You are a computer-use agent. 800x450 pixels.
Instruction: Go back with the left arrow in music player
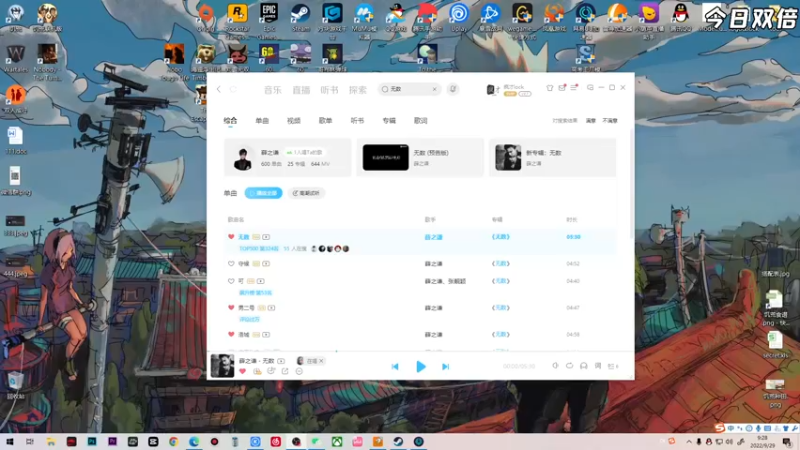pos(219,89)
